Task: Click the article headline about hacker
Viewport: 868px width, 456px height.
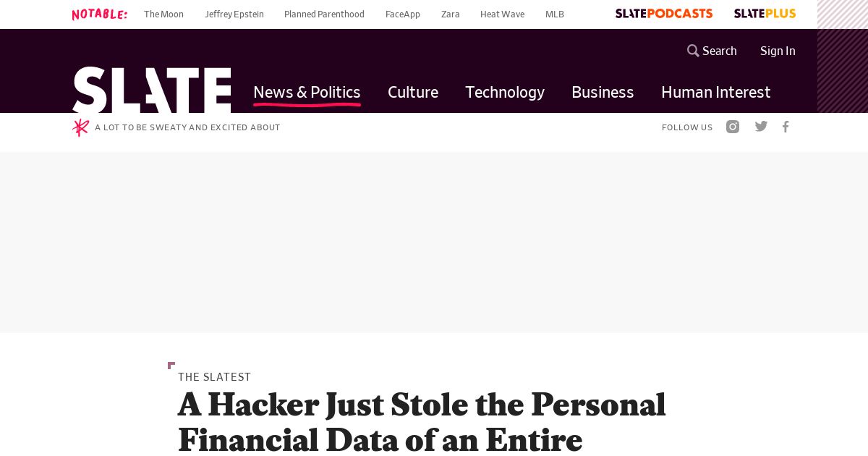Action: (422, 422)
